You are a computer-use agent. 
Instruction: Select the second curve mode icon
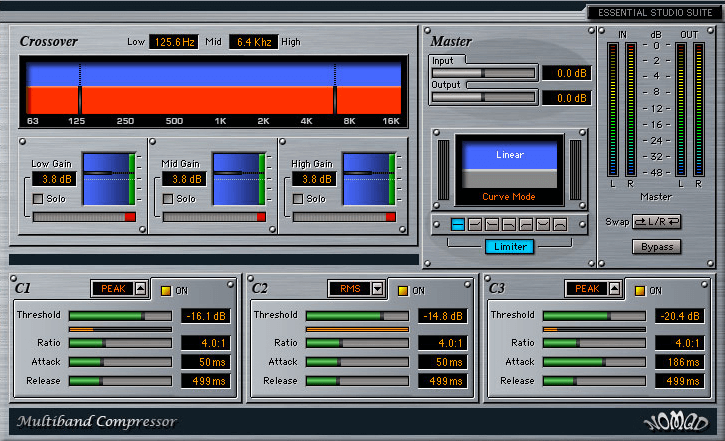[x=474, y=224]
